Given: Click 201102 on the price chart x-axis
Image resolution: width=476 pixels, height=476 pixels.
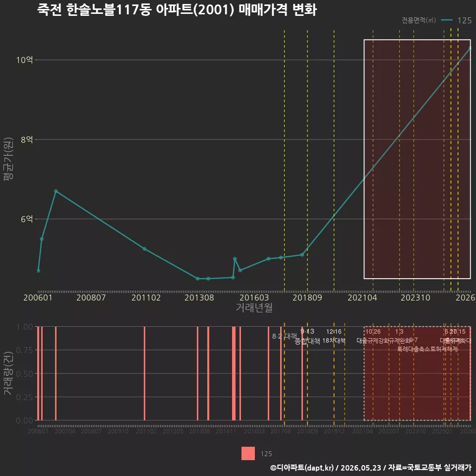Looking at the screenshot, I should pos(146,297).
